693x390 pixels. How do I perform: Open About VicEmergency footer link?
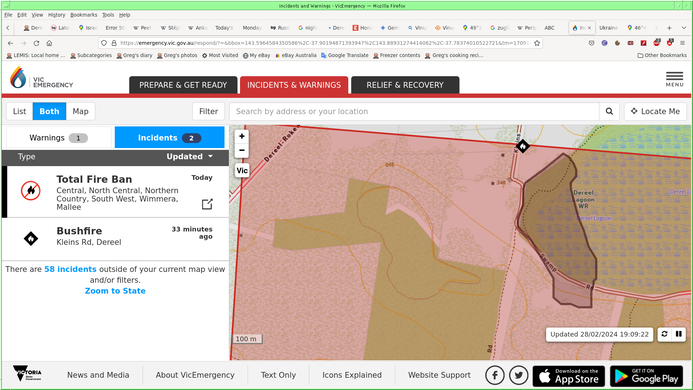(195, 375)
